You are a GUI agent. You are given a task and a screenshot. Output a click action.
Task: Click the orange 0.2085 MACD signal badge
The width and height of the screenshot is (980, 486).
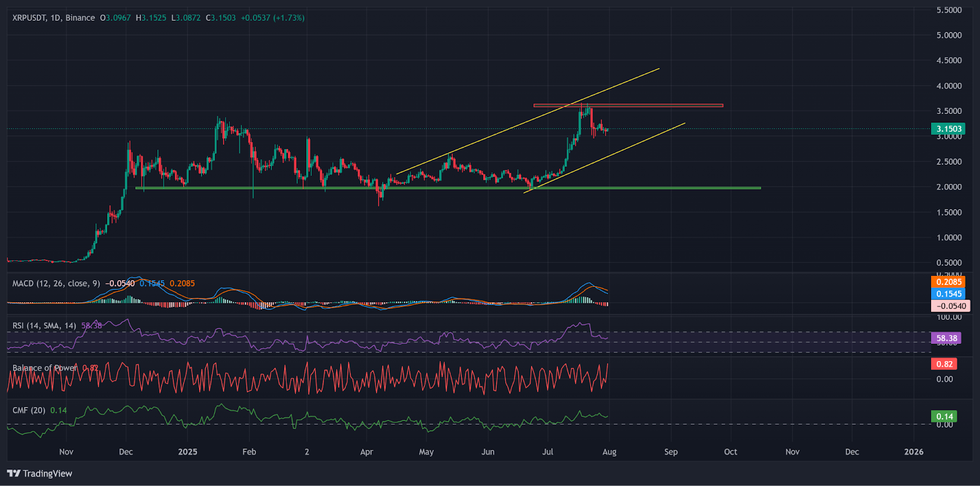tap(948, 282)
